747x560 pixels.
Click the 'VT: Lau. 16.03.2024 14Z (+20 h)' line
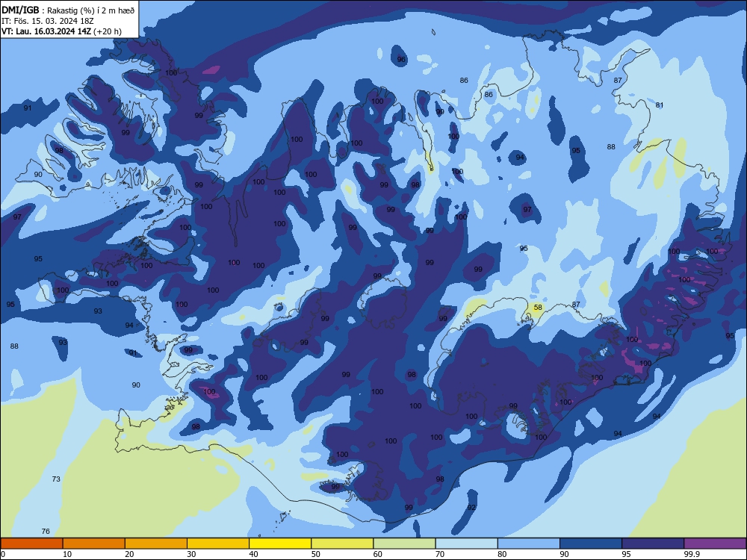coord(61,31)
